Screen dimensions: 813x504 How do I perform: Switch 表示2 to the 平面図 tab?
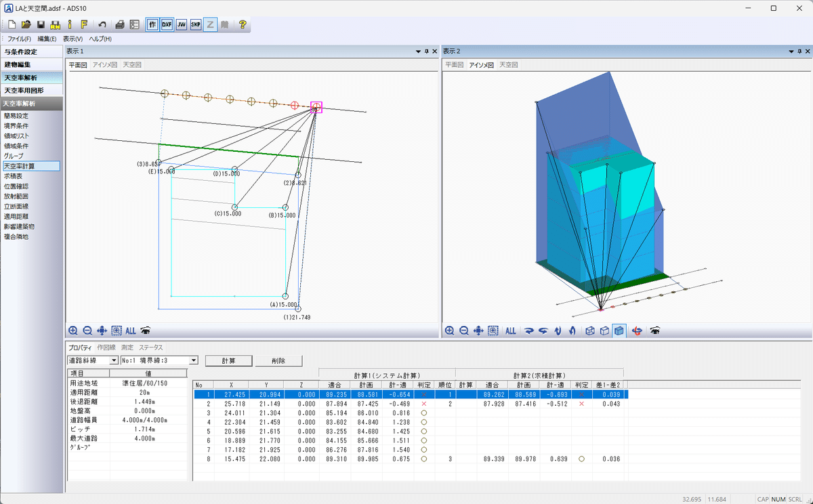(455, 65)
